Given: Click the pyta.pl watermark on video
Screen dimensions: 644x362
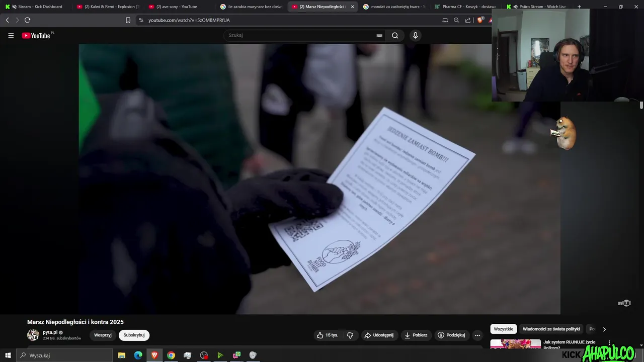Looking at the screenshot, I should click(x=624, y=303).
